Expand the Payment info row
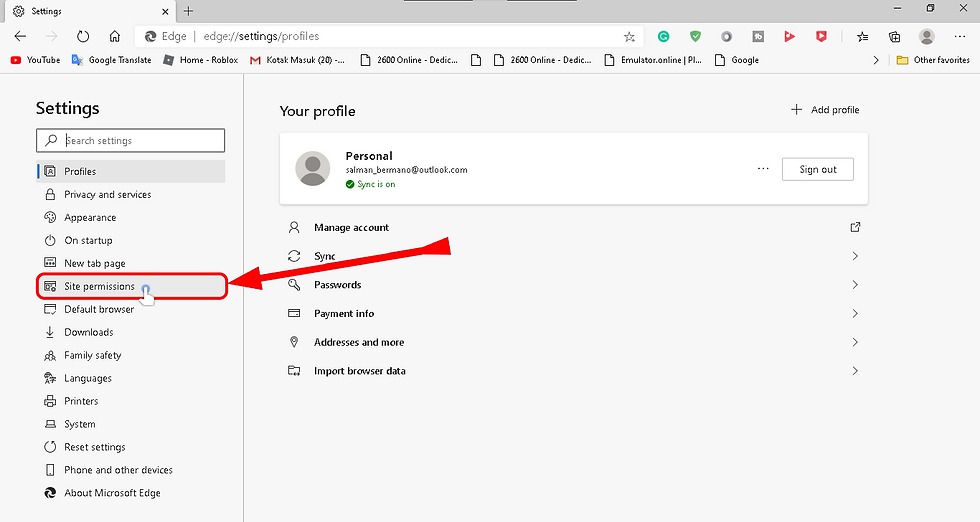Image resolution: width=980 pixels, height=522 pixels. (574, 314)
